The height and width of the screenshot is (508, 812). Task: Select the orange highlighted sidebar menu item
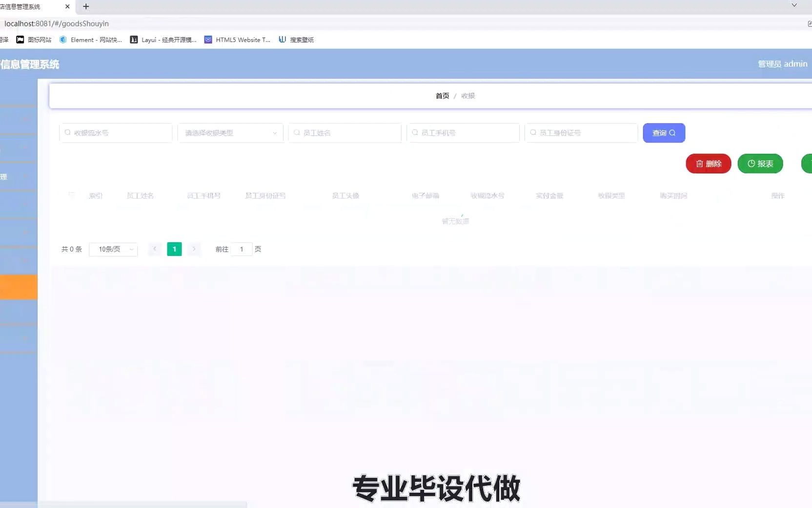[19, 287]
